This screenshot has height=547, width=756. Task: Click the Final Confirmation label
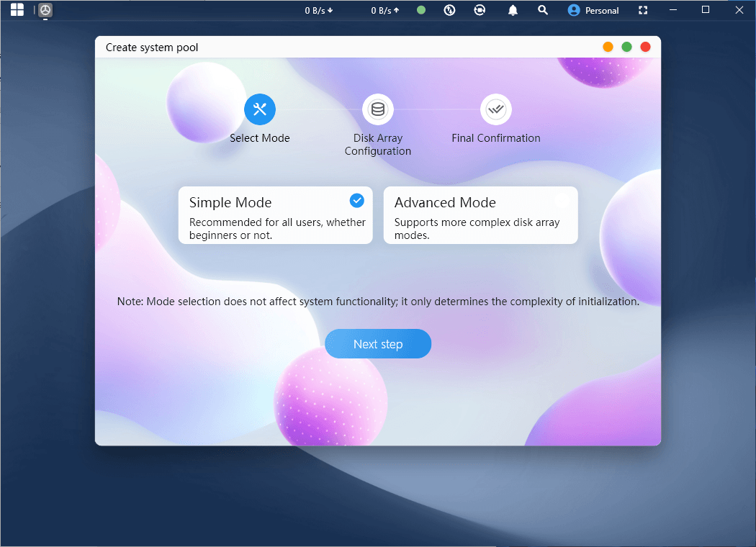496,138
